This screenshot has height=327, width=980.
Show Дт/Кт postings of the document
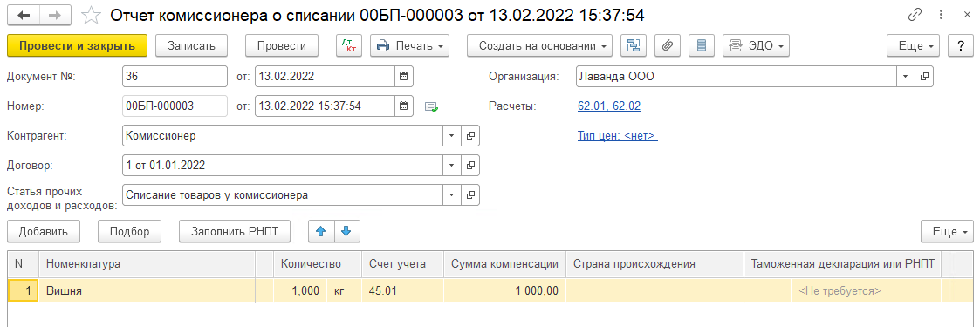click(x=349, y=45)
